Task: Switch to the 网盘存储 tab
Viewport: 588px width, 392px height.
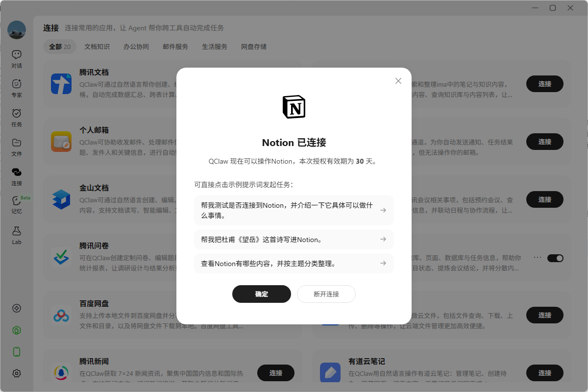Action: (x=254, y=47)
